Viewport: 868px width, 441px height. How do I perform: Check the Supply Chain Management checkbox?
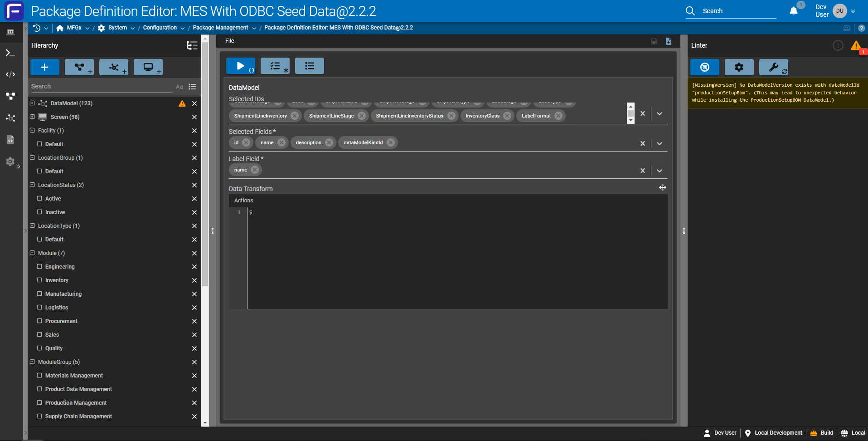39,416
